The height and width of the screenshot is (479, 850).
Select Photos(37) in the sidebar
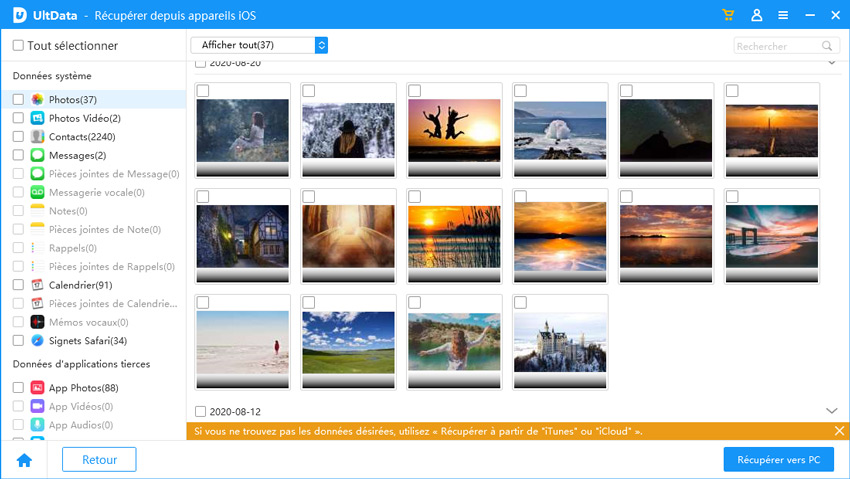[72, 100]
